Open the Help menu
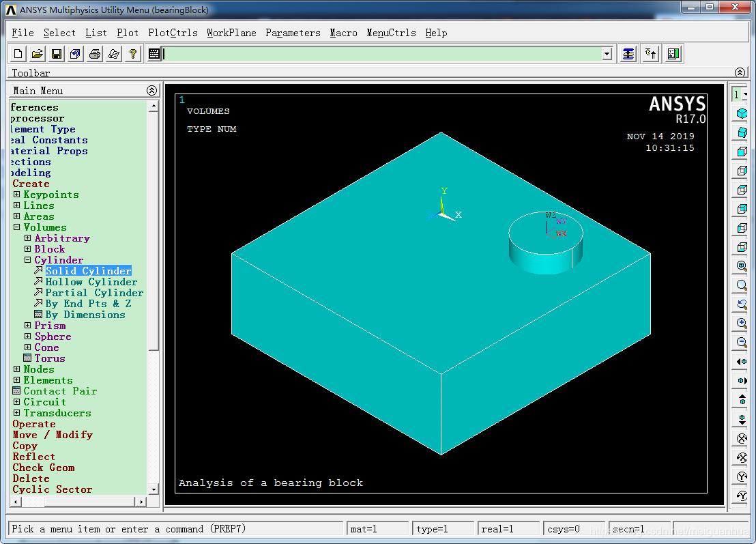Viewport: 756px width, 544px height. pos(436,33)
